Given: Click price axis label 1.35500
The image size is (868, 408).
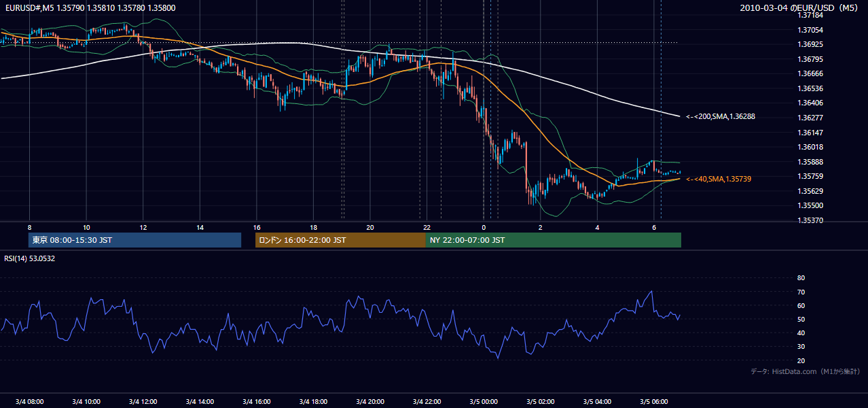Looking at the screenshot, I should click(810, 205).
